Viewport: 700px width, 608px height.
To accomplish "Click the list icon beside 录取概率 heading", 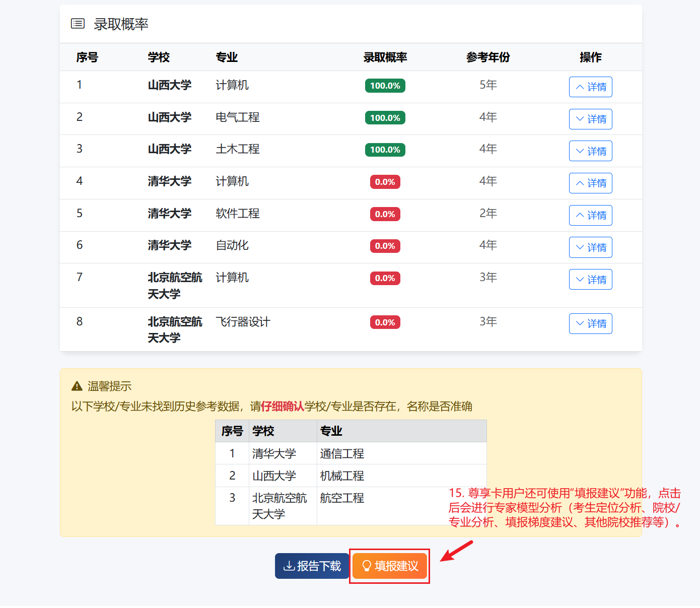I will (78, 24).
